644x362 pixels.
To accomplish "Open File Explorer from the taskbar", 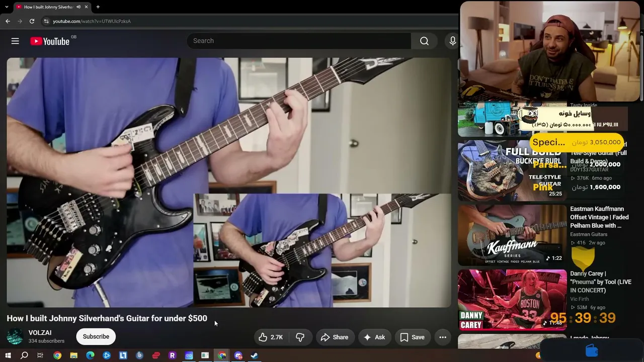I will (74, 355).
